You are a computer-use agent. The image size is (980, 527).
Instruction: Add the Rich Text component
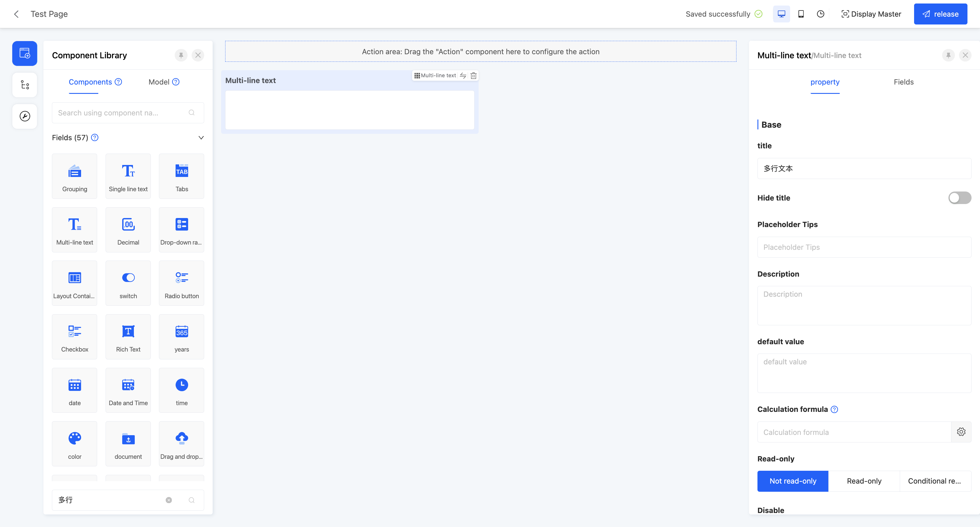pos(128,336)
